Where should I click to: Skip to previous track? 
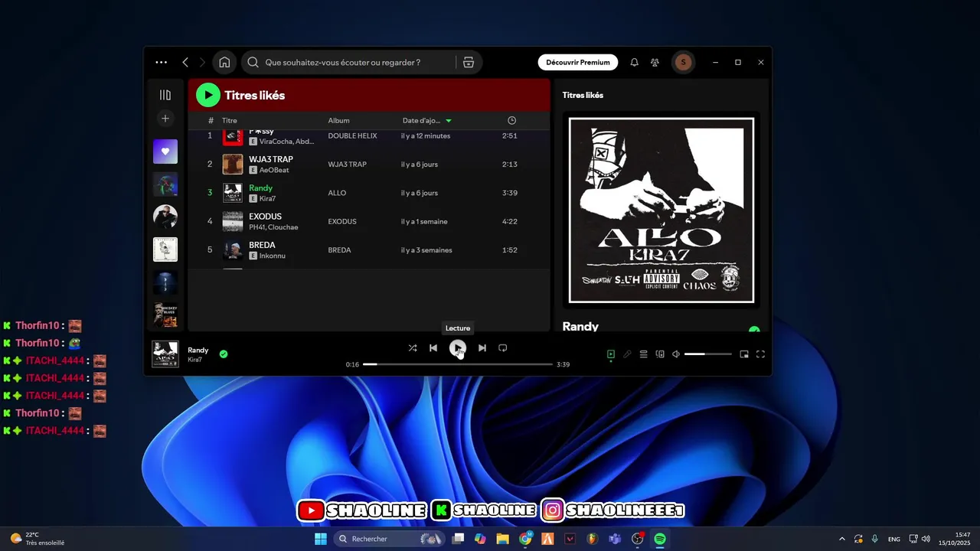click(x=433, y=347)
